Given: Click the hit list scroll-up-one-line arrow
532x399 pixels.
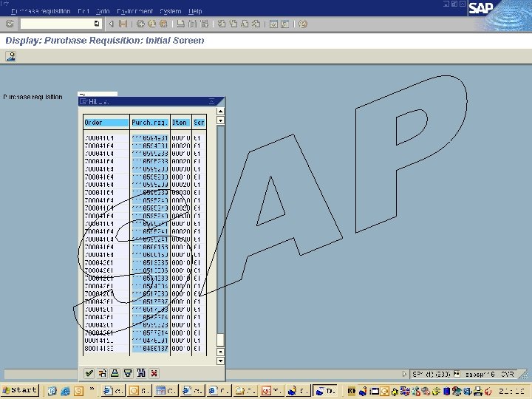Looking at the screenshot, I should coord(220,120).
